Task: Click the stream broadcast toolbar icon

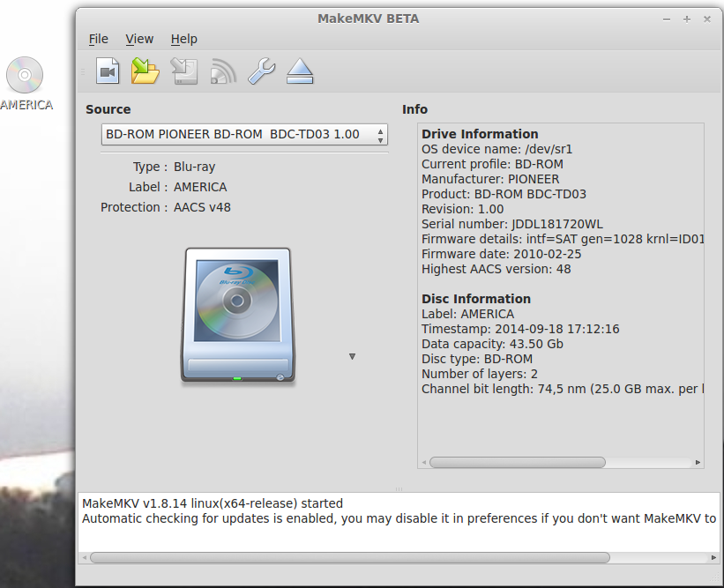Action: click(x=223, y=71)
